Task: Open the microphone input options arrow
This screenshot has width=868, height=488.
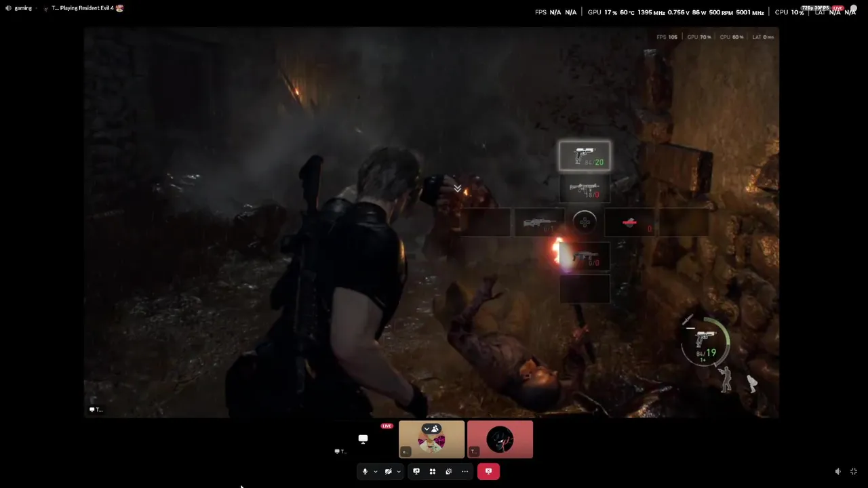Action: tap(375, 472)
